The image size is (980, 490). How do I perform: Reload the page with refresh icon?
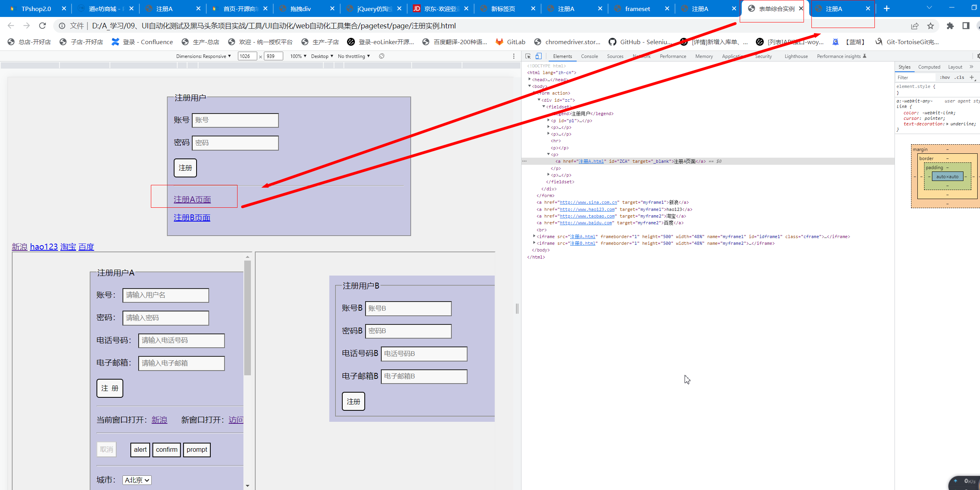[43, 26]
